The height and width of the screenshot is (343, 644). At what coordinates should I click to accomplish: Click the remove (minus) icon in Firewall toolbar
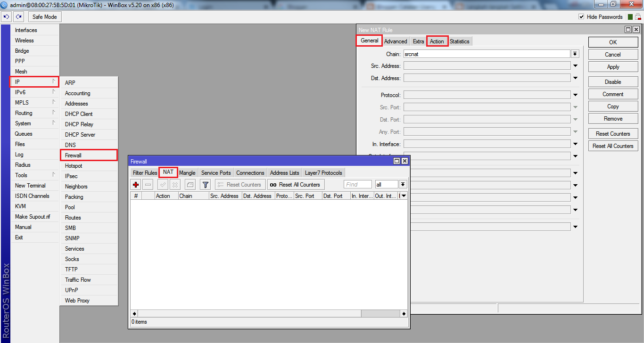[x=148, y=185]
